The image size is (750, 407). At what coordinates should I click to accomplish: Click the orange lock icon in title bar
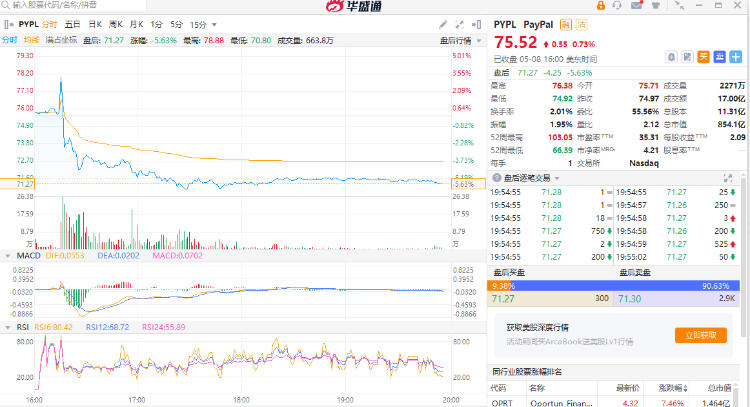(600, 5)
